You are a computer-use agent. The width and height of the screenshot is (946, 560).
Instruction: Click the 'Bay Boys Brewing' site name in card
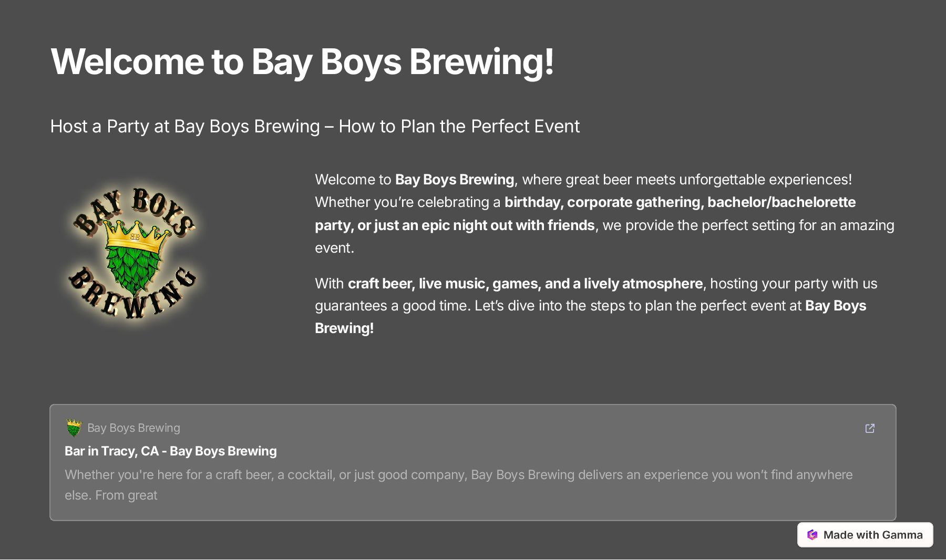point(133,428)
